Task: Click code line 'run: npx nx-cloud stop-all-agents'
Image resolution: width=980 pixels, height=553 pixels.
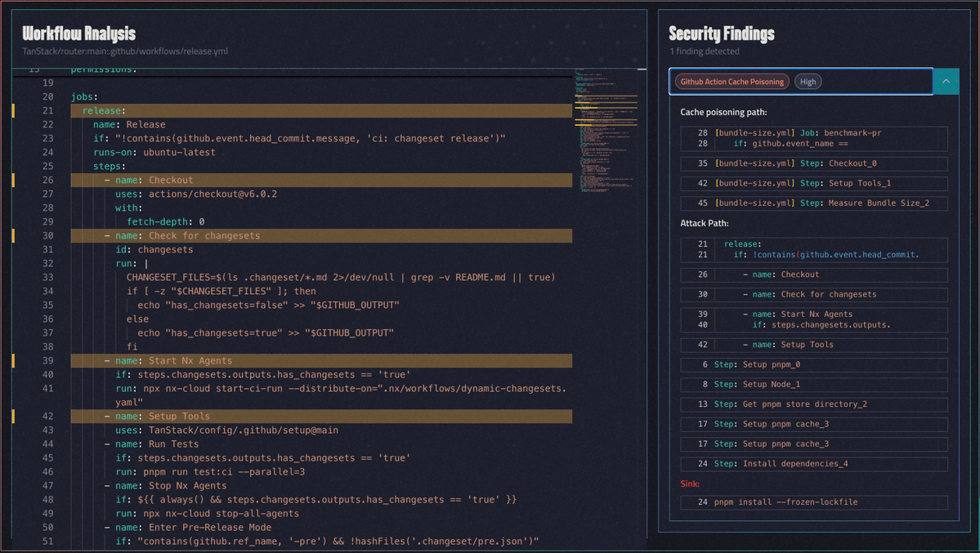Action: 208,514
